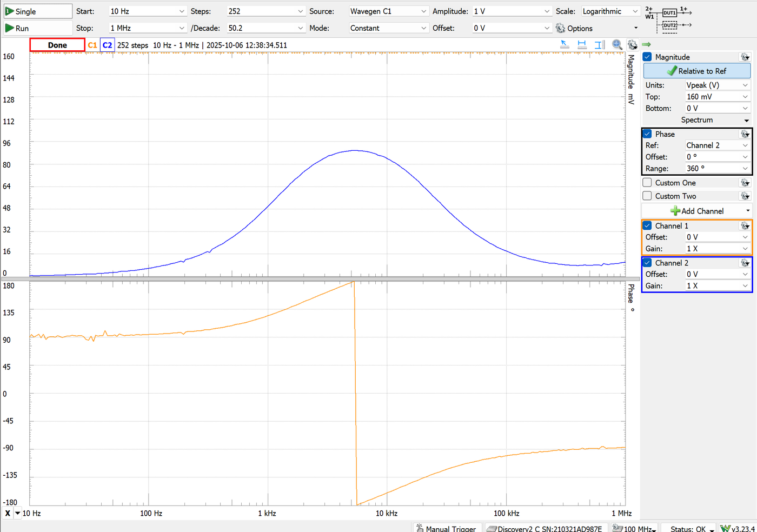Viewport: 757px width, 532px height.
Task: Click the Relative to Ref button
Action: (x=697, y=71)
